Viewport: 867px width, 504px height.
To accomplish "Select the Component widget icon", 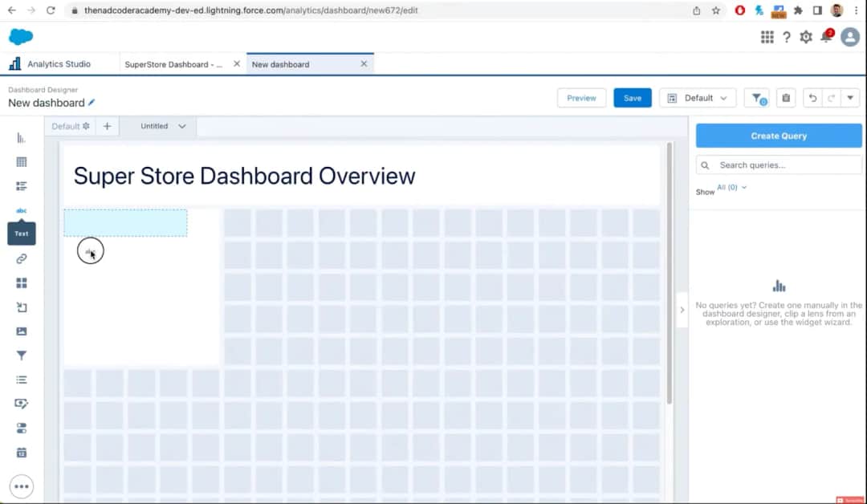I will click(x=21, y=307).
